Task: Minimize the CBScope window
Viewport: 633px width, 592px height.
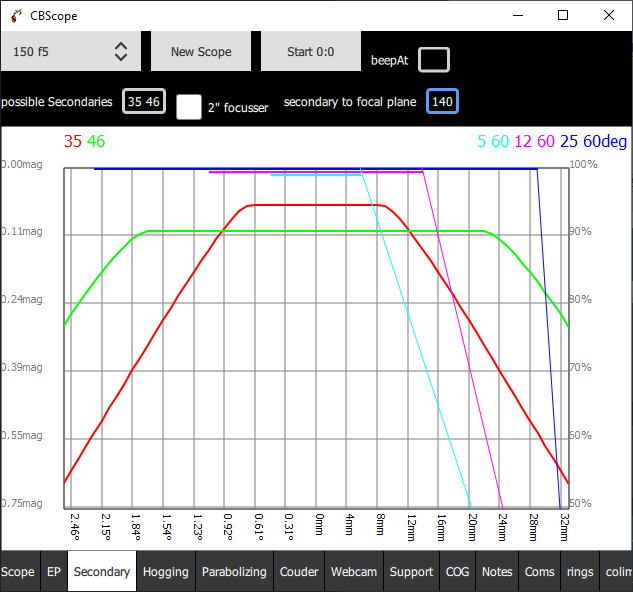Action: click(x=518, y=15)
